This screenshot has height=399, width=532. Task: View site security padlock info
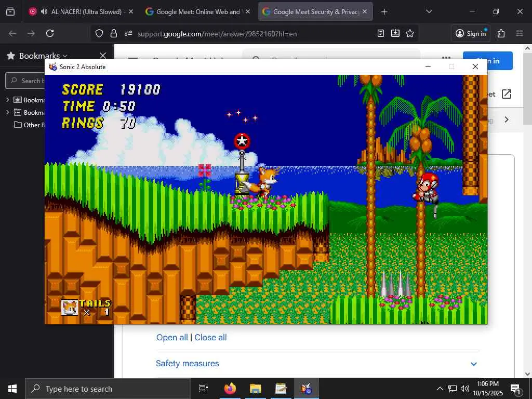(x=114, y=33)
